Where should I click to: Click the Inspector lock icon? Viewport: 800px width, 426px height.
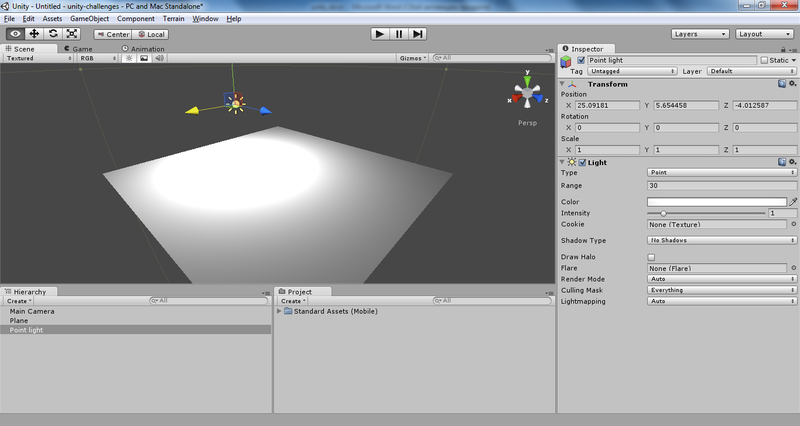(x=783, y=49)
